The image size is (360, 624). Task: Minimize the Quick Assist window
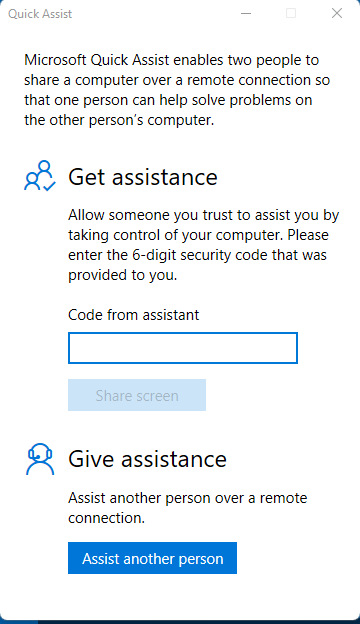(x=246, y=14)
